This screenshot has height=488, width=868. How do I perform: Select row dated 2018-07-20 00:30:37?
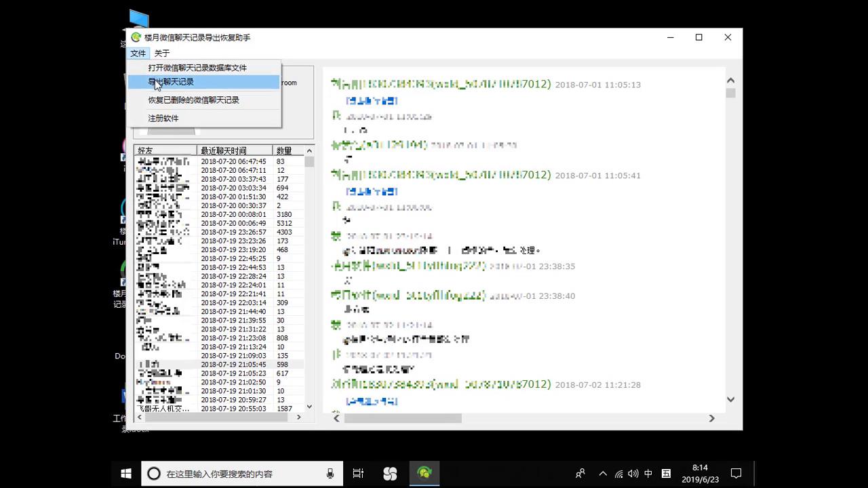[x=219, y=206]
